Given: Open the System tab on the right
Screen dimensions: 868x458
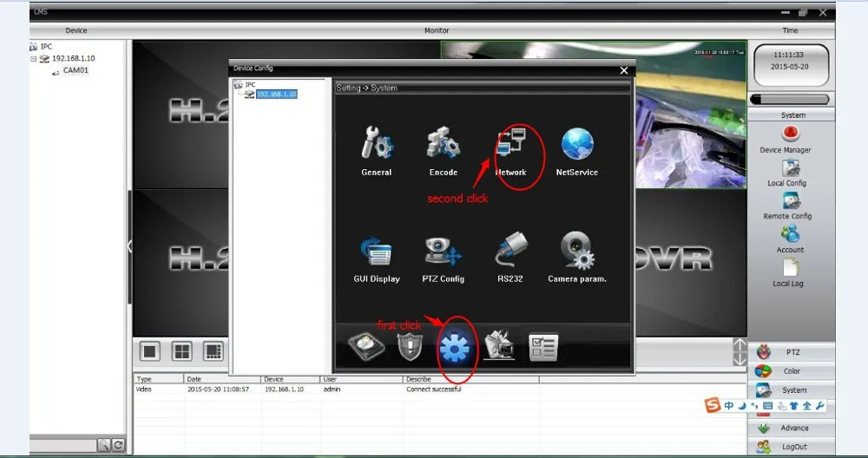Looking at the screenshot, I should pyautogui.click(x=791, y=390).
